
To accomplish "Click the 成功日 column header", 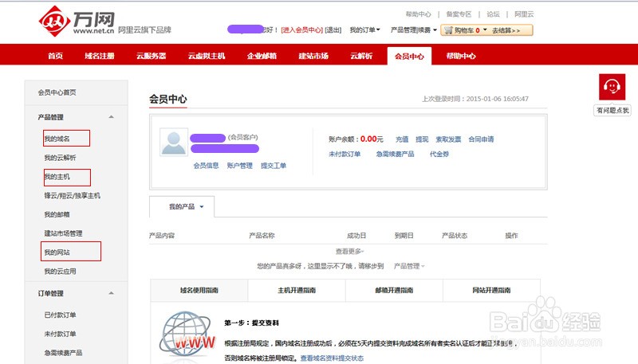I will tap(356, 235).
